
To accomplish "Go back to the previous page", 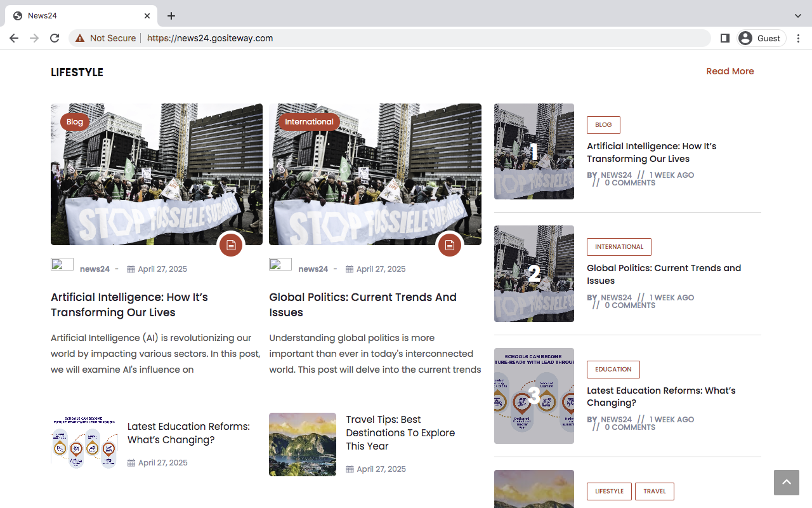I will click(x=14, y=38).
